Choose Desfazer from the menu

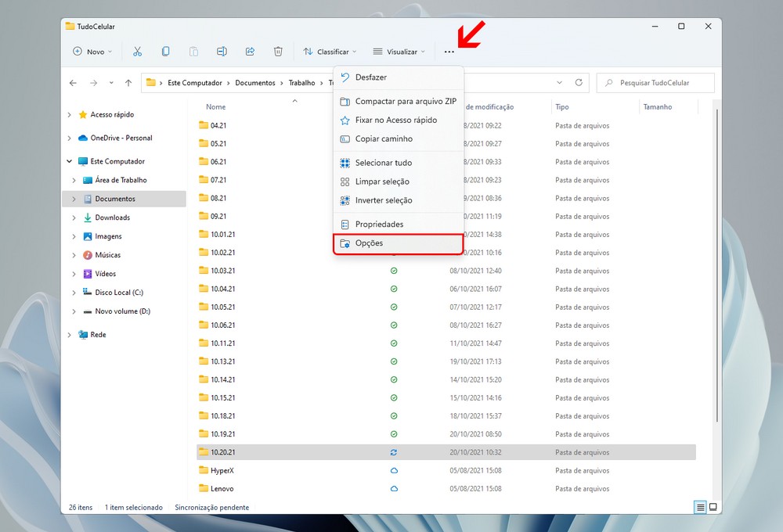click(399, 77)
